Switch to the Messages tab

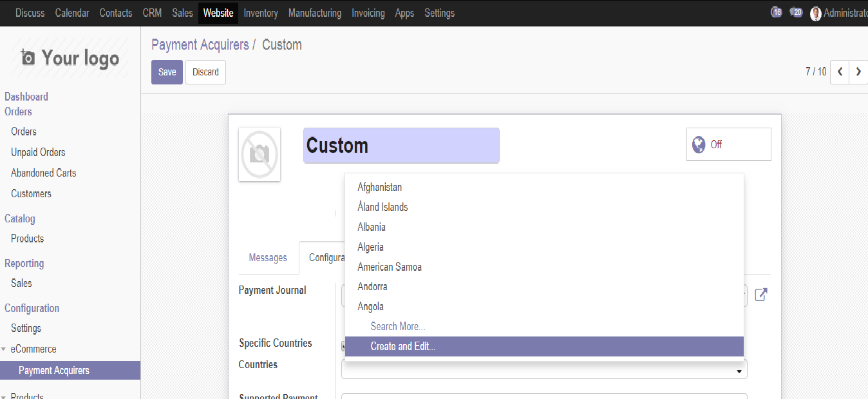click(x=268, y=258)
